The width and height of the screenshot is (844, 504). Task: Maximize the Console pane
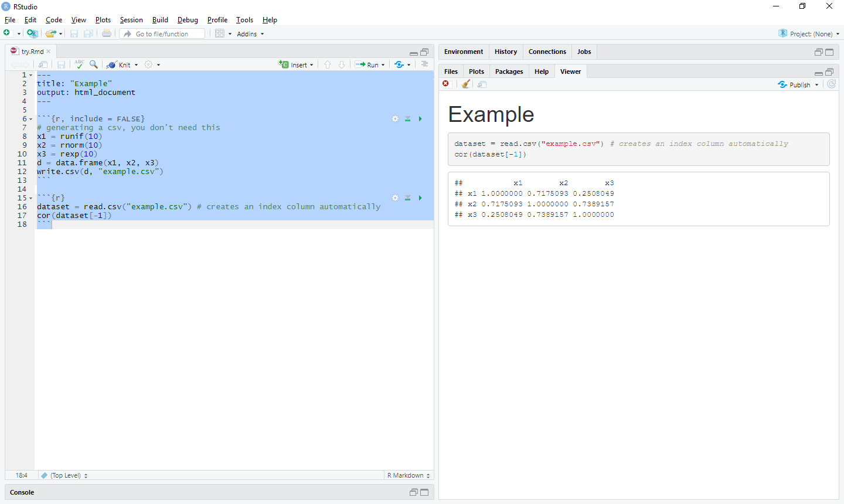pos(425,492)
